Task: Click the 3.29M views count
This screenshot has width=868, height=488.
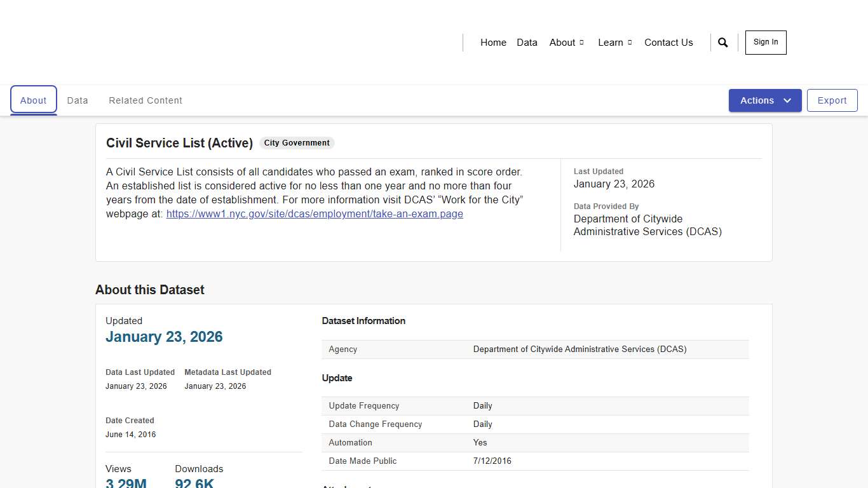Action: [126, 483]
